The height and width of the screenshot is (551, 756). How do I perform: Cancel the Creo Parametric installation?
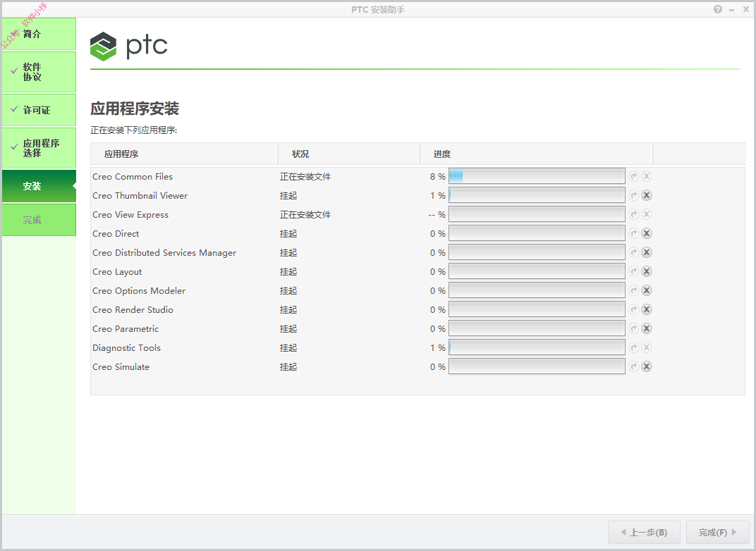(x=647, y=328)
